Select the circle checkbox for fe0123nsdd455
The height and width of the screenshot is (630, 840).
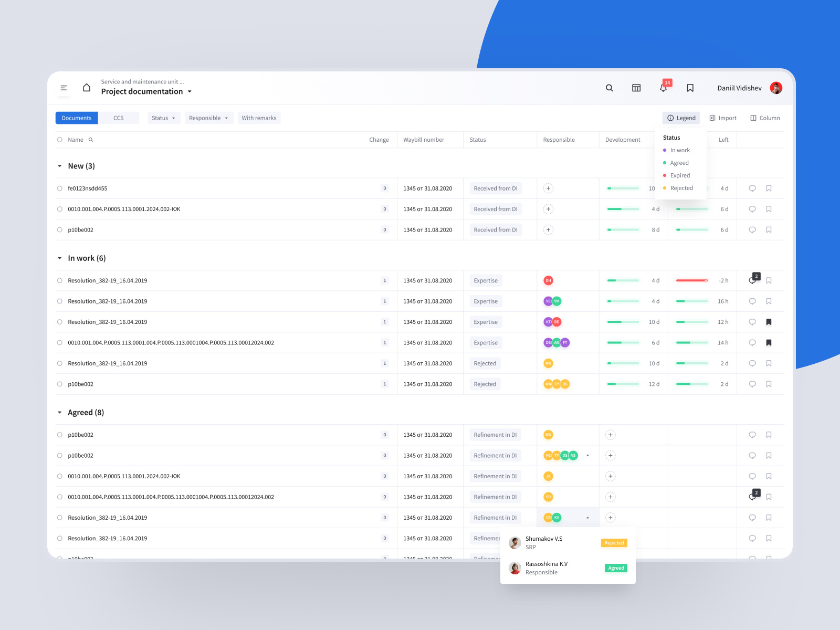(x=59, y=188)
